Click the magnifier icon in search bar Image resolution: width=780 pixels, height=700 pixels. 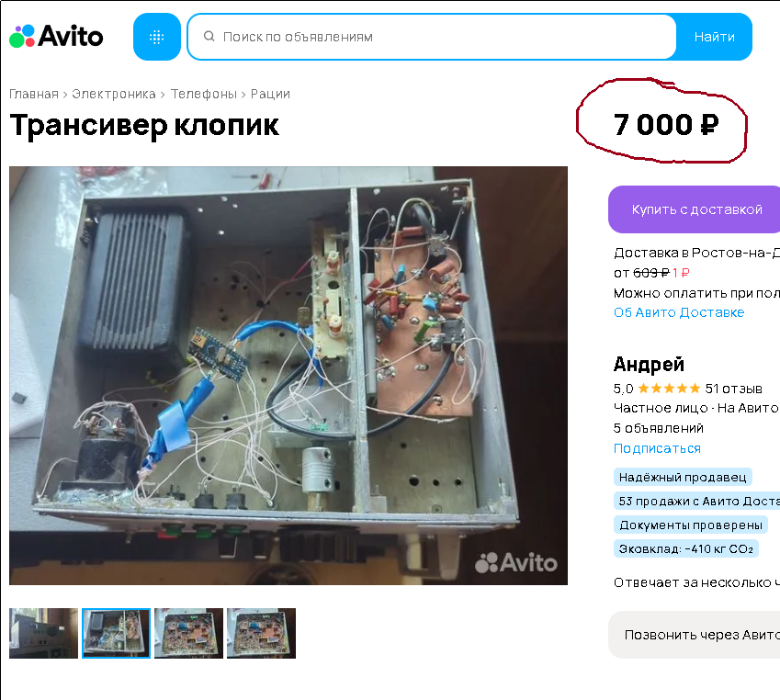[x=209, y=37]
